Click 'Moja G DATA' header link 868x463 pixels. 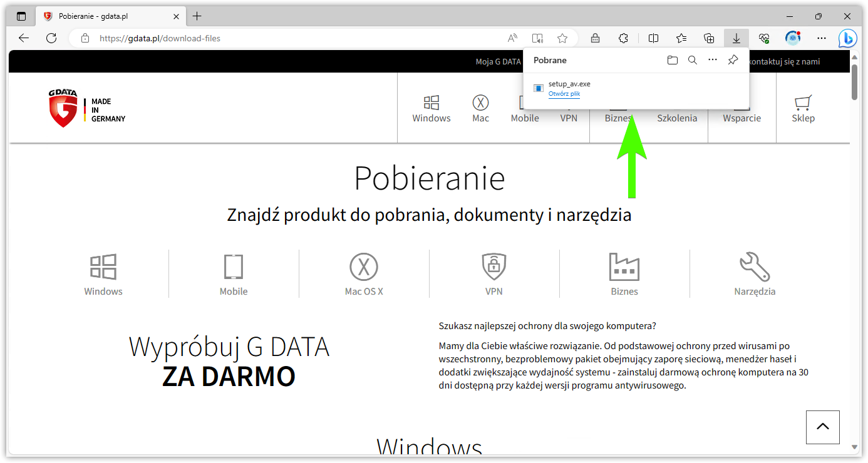coord(498,61)
